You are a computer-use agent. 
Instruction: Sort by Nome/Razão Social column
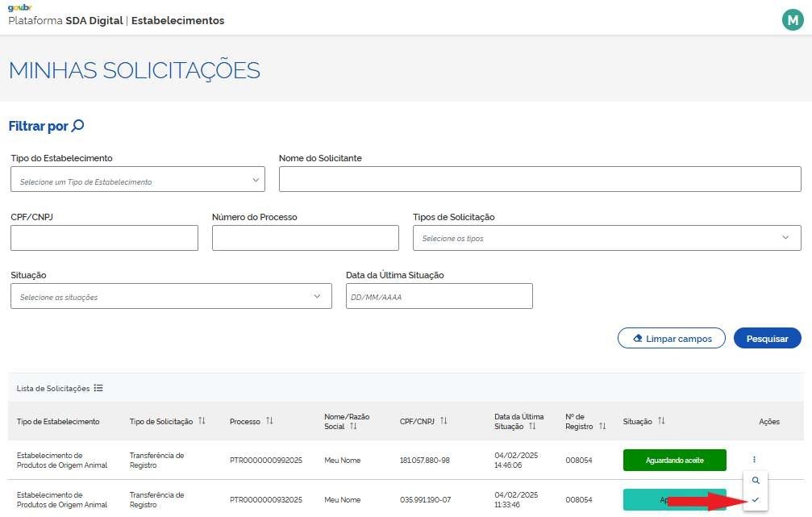(x=353, y=426)
